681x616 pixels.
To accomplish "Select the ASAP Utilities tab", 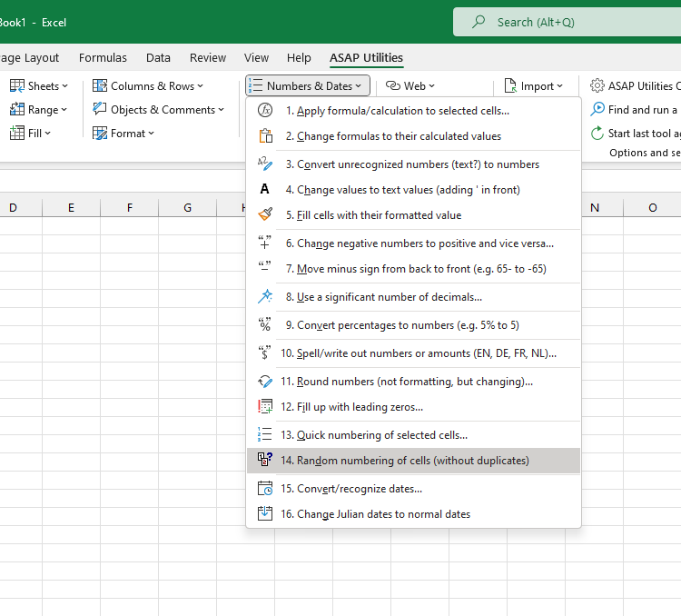I will click(x=366, y=57).
